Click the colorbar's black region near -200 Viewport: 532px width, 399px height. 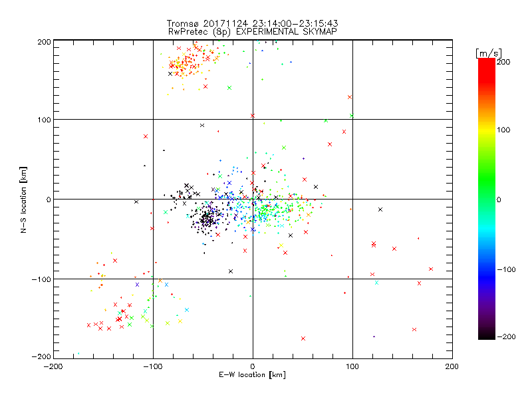487,334
